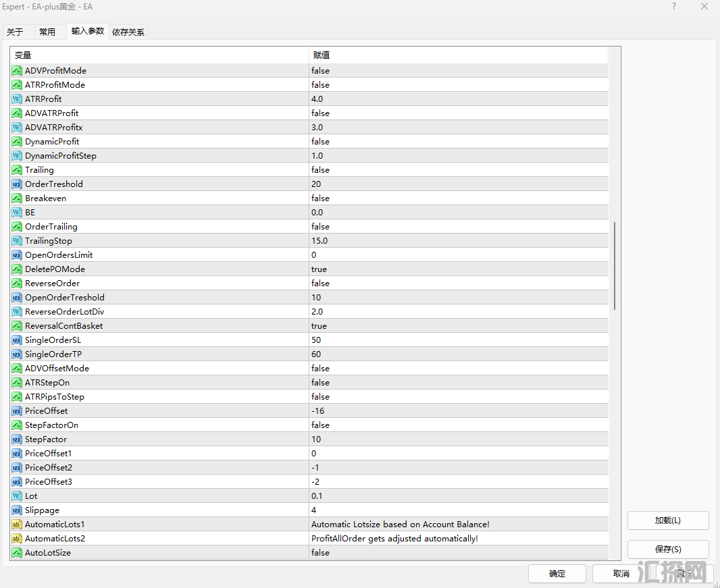720x588 pixels.
Task: Switch to the 依存关系 tab
Action: (128, 32)
